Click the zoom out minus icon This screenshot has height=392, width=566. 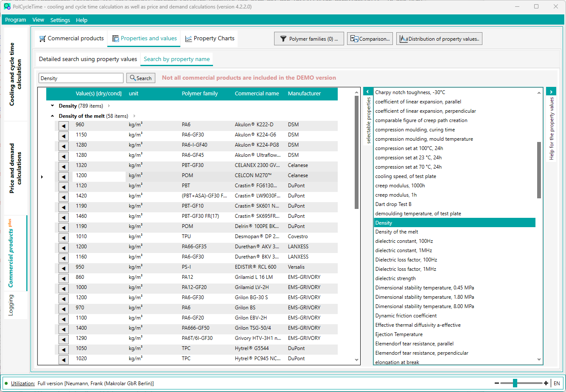coord(497,384)
